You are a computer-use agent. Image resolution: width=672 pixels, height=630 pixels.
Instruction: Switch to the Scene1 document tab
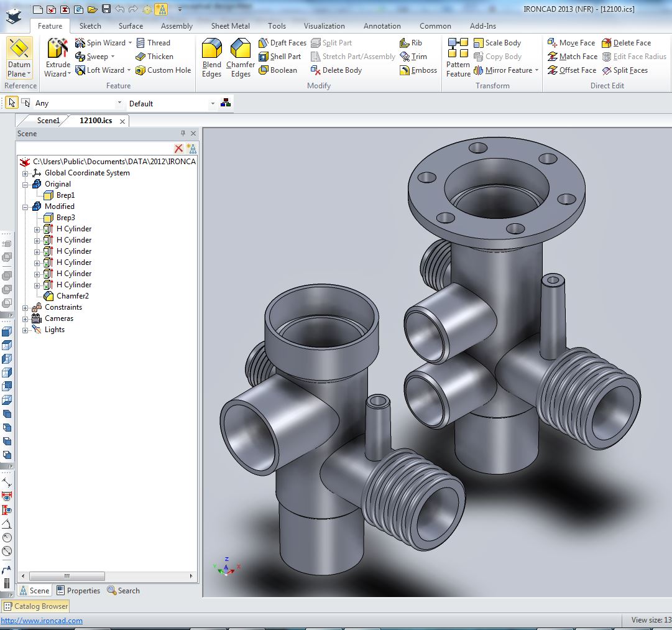click(48, 121)
